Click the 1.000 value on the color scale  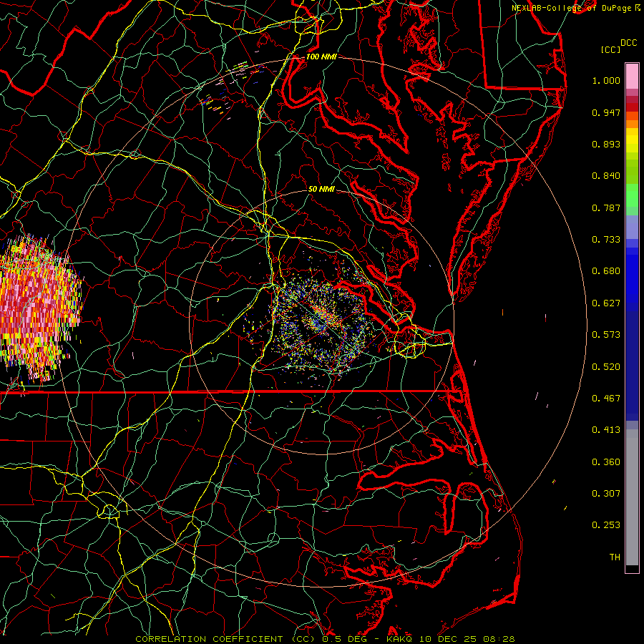[x=606, y=80]
